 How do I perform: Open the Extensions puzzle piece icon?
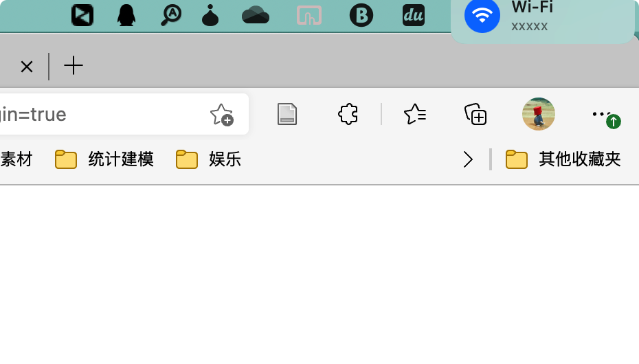tap(348, 114)
